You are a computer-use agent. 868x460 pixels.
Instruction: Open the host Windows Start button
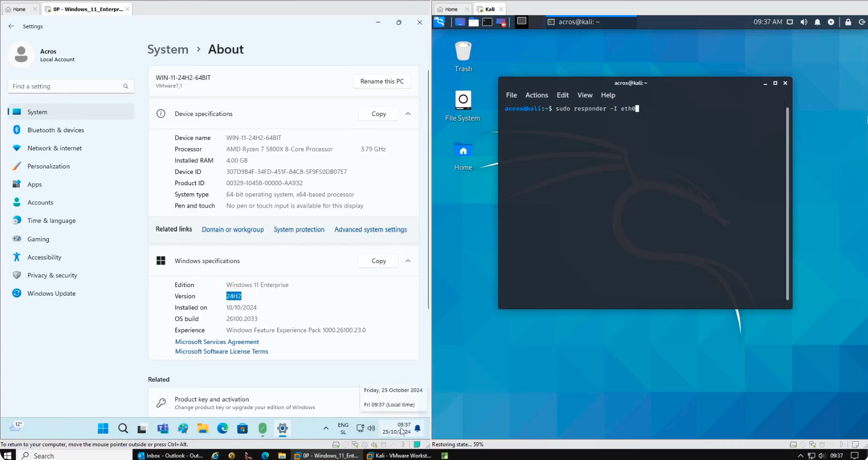7,455
